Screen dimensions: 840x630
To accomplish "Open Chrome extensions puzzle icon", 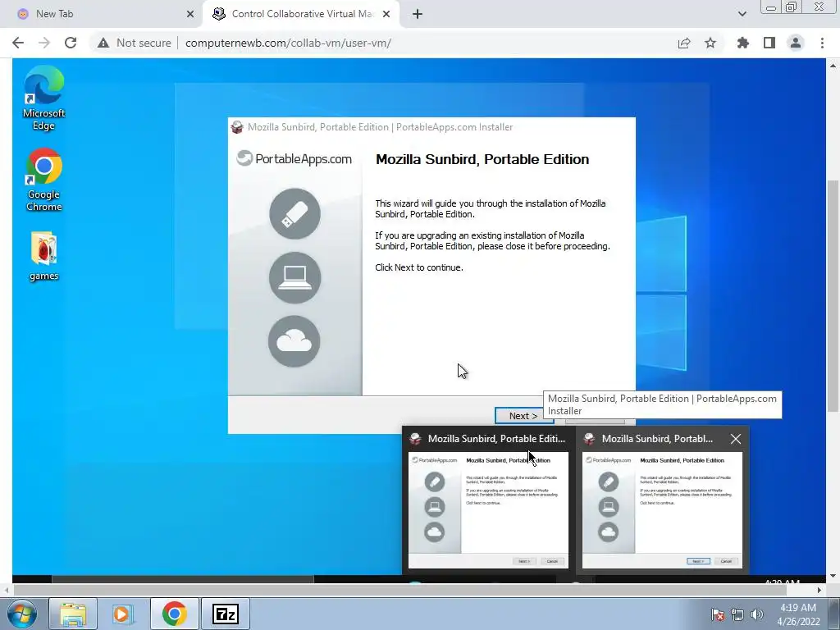I will point(743,43).
